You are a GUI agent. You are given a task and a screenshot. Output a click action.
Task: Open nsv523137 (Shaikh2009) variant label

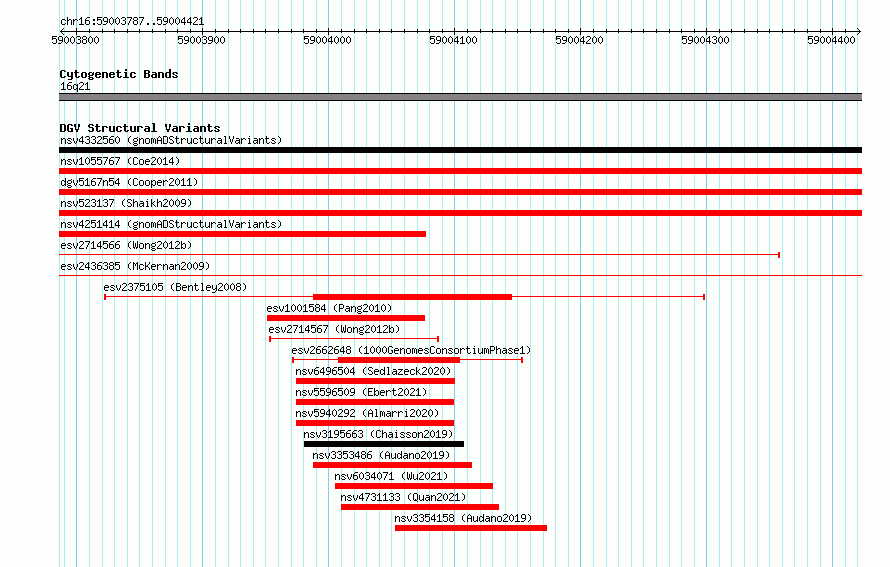pyautogui.click(x=126, y=203)
